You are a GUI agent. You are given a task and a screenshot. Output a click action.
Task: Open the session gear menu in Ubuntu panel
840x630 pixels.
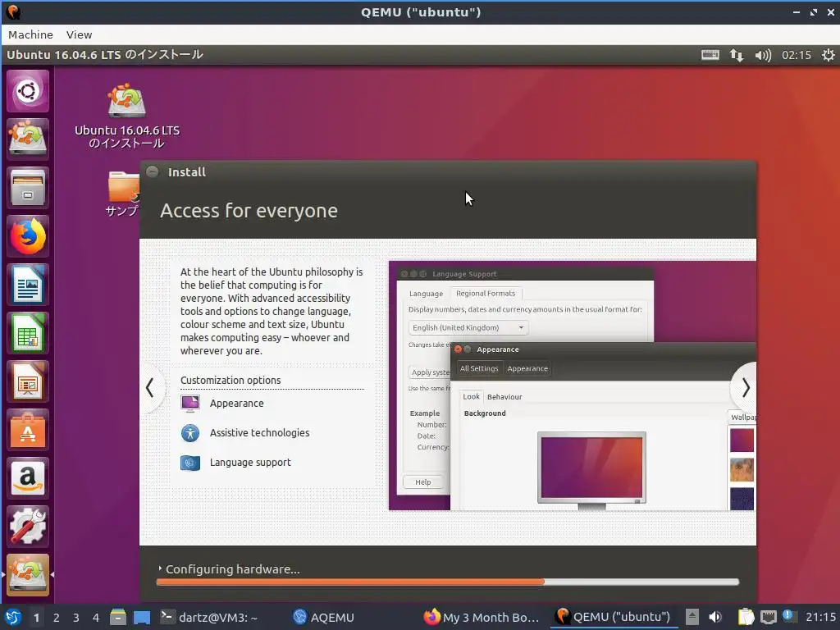pyautogui.click(x=829, y=55)
